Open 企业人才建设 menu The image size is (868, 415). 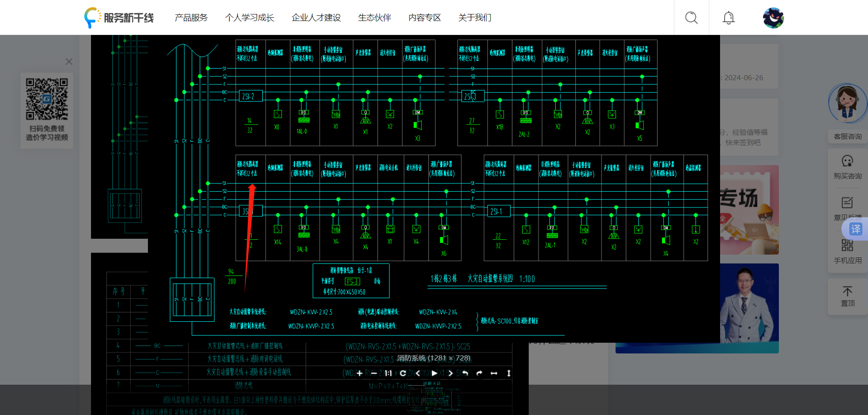316,18
